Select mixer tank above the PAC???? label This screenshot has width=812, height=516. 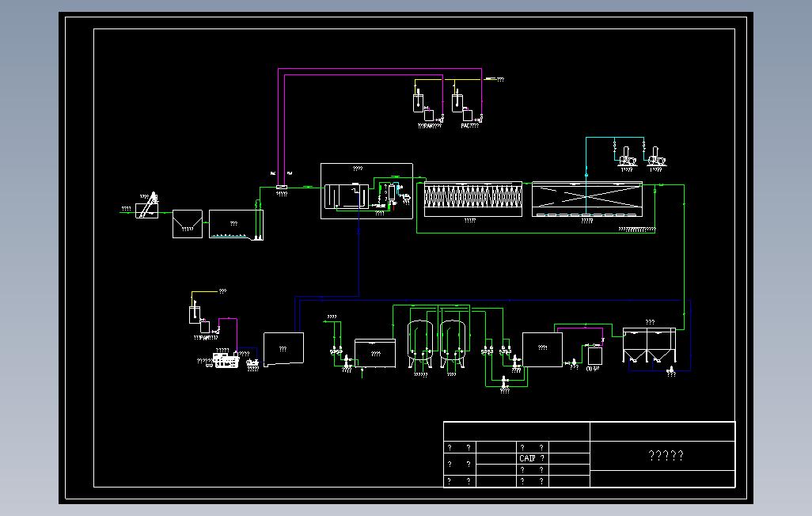(457, 101)
